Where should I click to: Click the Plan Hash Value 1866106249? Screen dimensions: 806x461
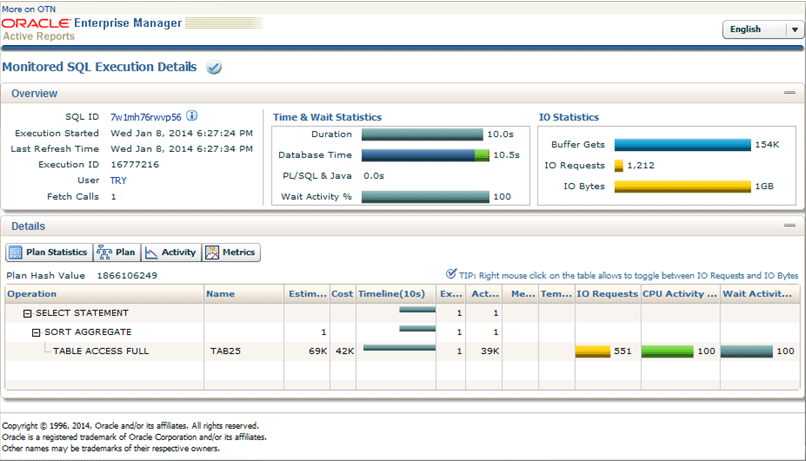pyautogui.click(x=127, y=276)
